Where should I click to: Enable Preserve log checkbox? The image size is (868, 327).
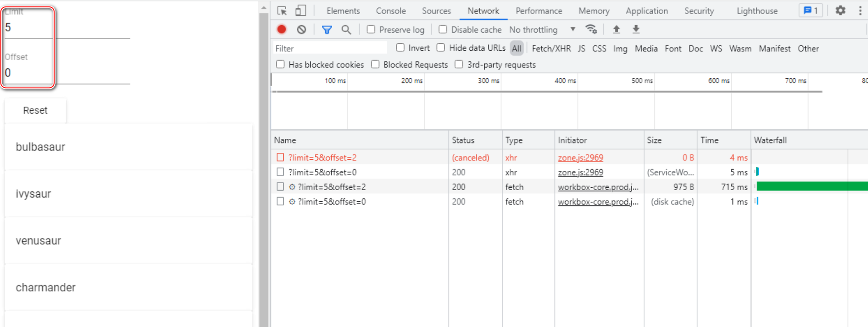pos(371,29)
